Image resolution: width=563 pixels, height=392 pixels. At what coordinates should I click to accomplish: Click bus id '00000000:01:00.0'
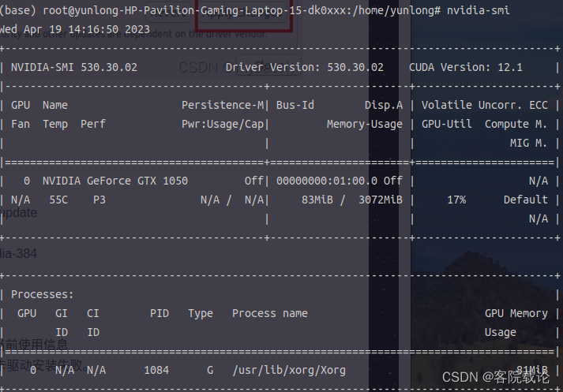pos(327,181)
